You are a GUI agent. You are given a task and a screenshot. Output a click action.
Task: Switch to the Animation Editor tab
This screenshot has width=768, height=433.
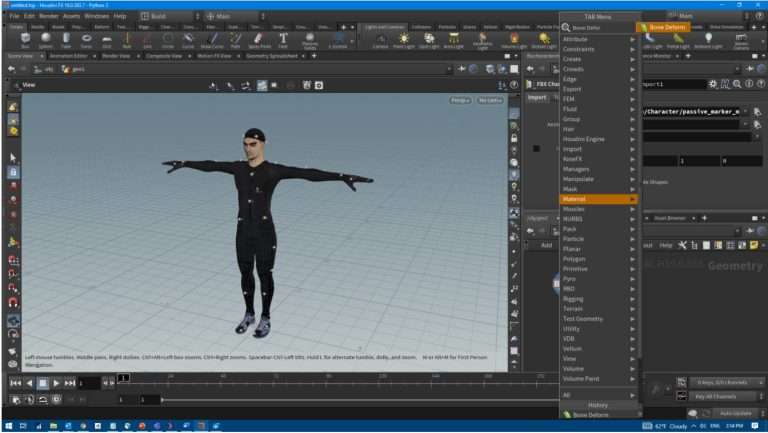pos(69,56)
